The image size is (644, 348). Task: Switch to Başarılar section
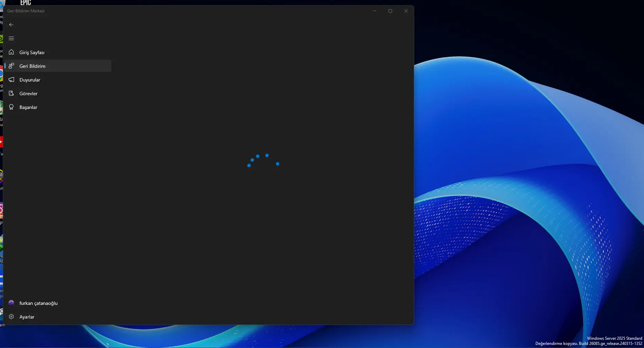point(58,107)
